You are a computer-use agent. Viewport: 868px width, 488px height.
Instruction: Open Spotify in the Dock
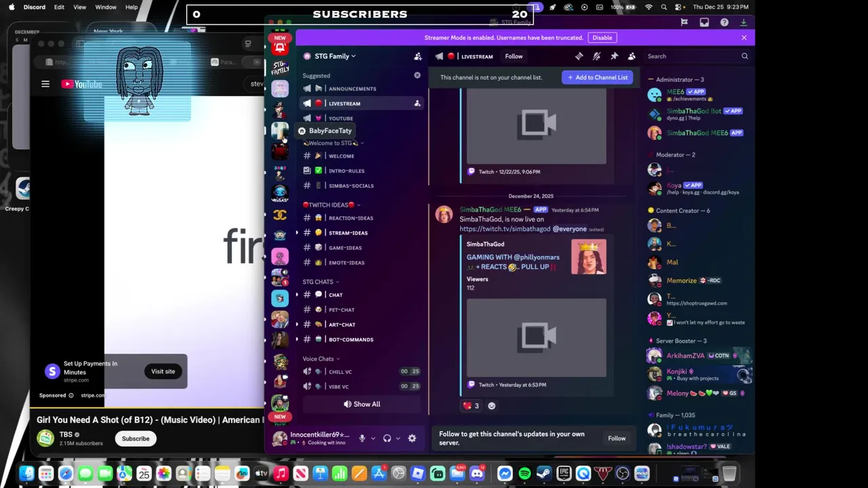[x=524, y=474]
